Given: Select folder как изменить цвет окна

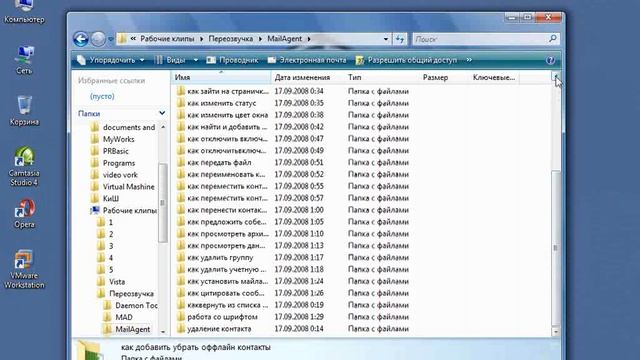Looking at the screenshot, I should 223,115.
